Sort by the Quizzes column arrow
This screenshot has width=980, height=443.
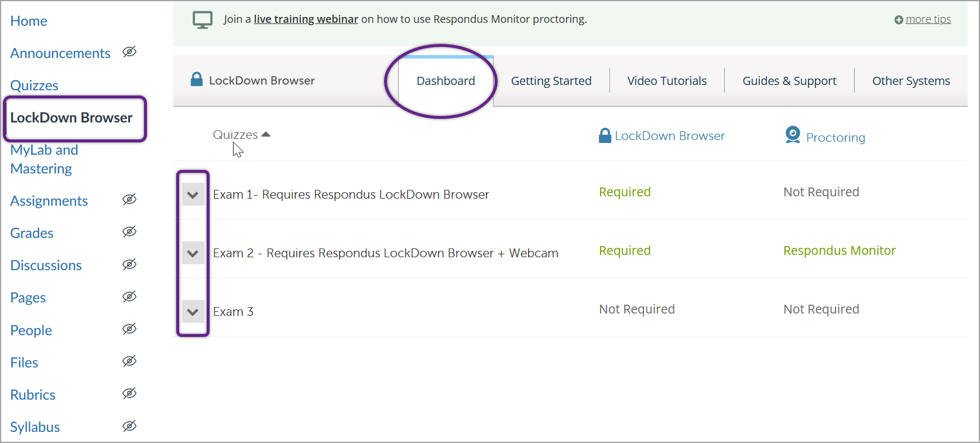click(x=266, y=134)
